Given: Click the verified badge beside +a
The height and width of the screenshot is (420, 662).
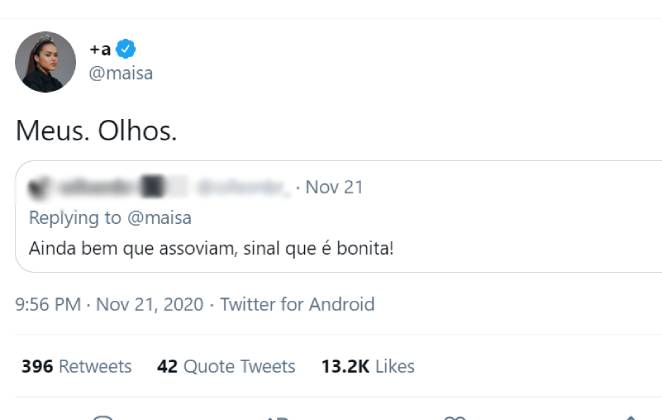Looking at the screenshot, I should point(126,49).
